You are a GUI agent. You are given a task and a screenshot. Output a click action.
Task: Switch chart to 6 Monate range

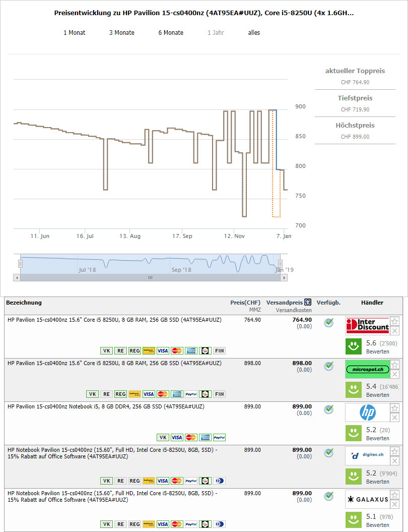171,33
